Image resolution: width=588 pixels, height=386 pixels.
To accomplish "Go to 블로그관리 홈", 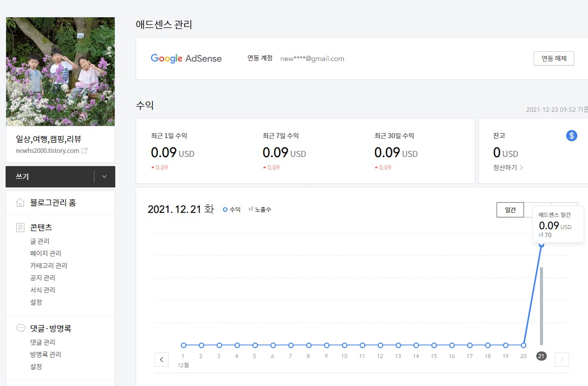I will 53,203.
